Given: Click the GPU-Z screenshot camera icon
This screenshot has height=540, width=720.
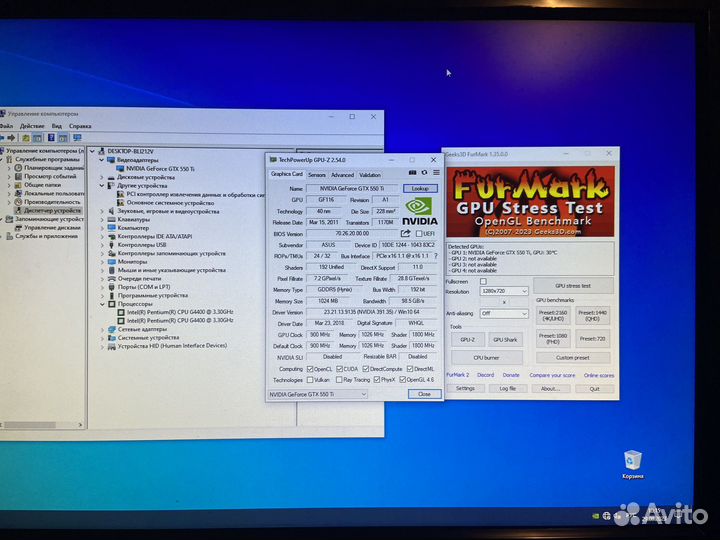Looking at the screenshot, I should pyautogui.click(x=414, y=173).
